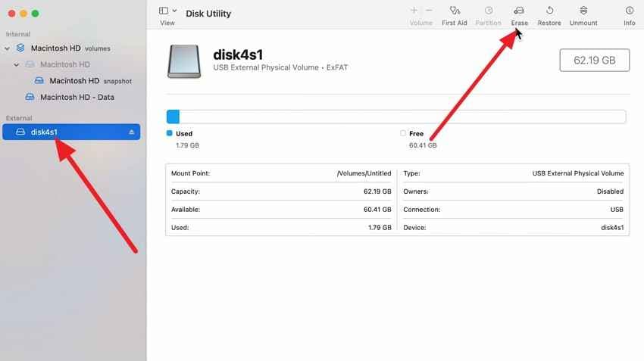Screen dimensions: 644x361
Task: Collapse the dimmed Macintosh HD tree row
Action: point(16,65)
